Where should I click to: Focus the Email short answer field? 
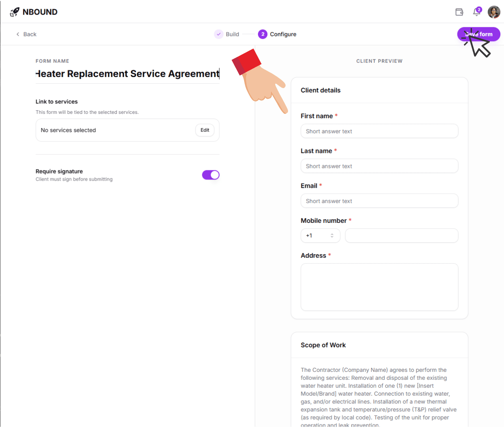click(x=379, y=201)
